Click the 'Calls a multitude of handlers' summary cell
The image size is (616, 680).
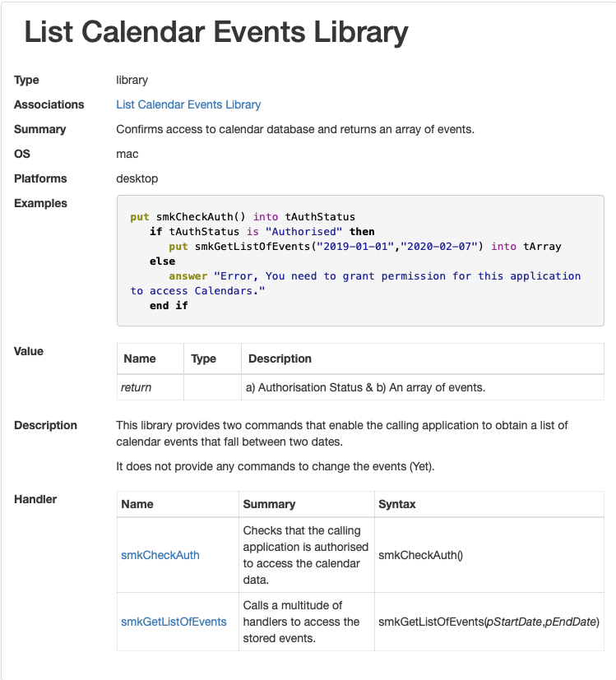click(x=301, y=622)
